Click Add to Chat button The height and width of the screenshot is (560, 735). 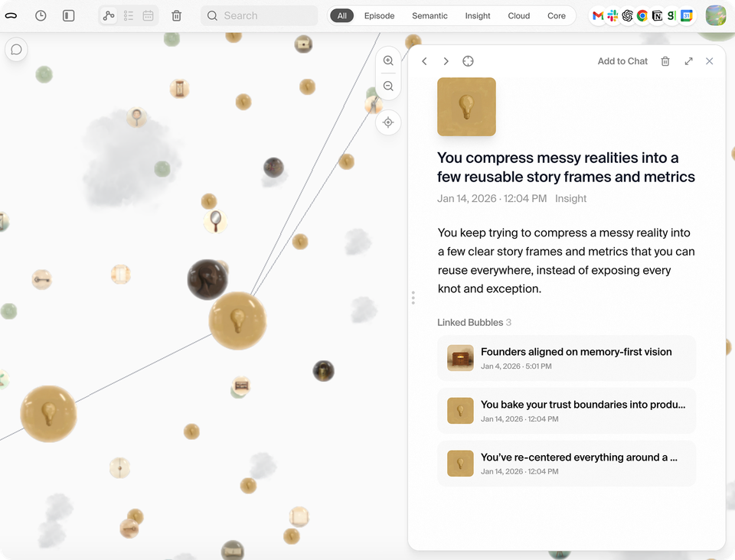622,61
